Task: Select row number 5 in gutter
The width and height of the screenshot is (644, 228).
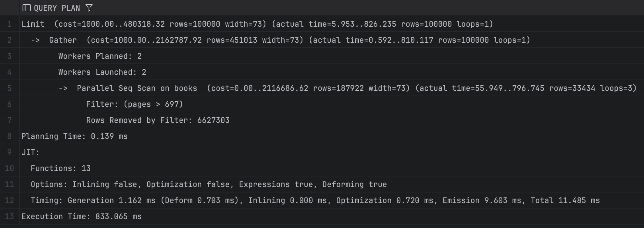Action: tap(9, 88)
